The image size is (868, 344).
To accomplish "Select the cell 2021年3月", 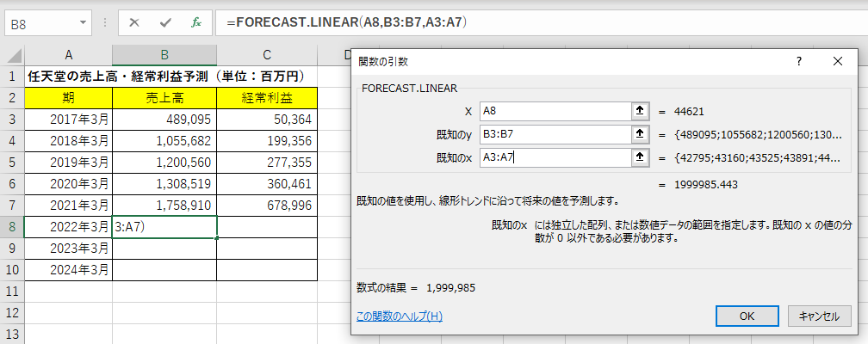I will point(69,206).
